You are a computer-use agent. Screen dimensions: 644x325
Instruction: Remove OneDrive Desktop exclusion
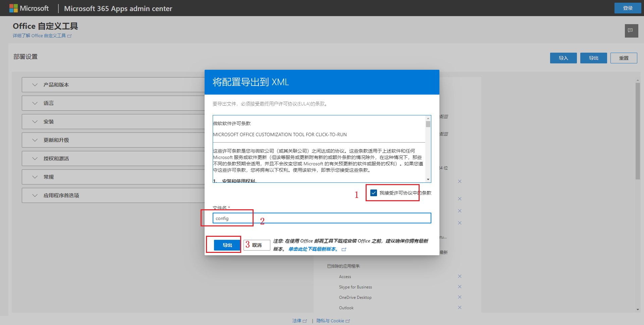(460, 297)
